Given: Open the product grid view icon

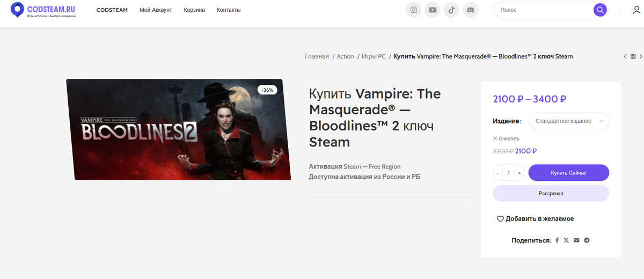Looking at the screenshot, I should coord(633,56).
